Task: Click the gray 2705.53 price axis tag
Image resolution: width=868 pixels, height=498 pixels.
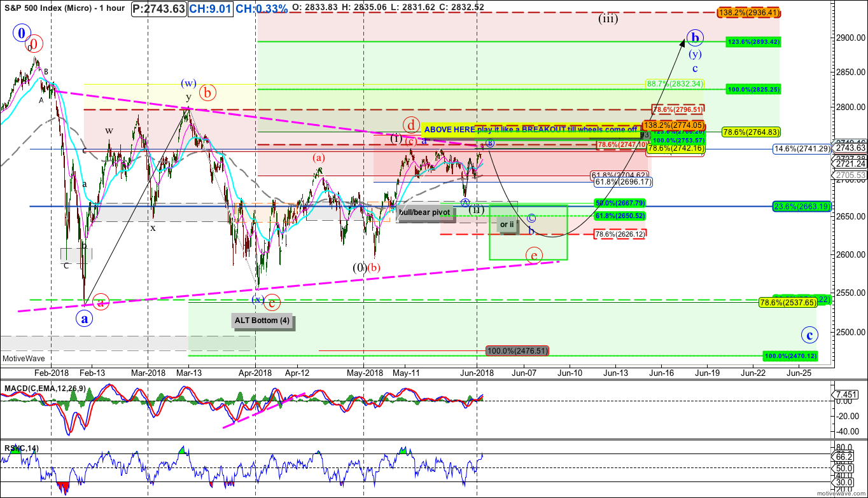Action: click(x=851, y=175)
